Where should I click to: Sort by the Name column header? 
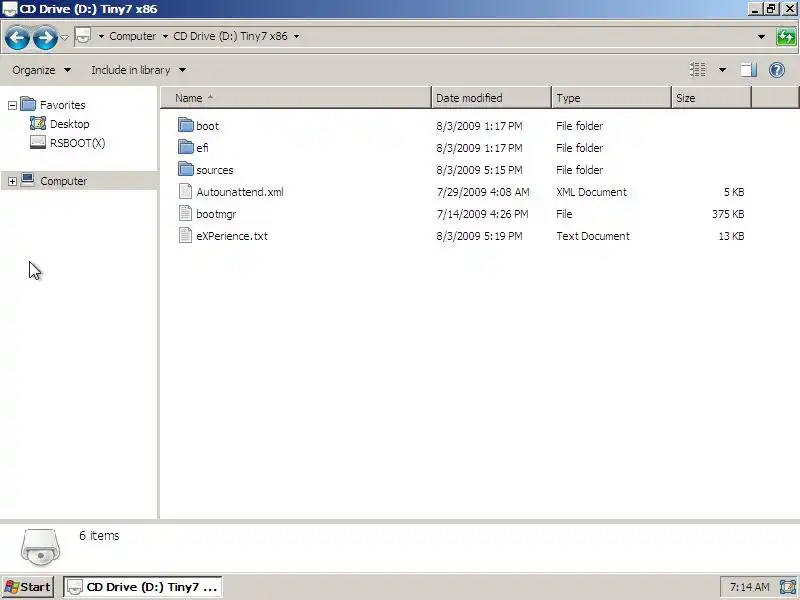[x=296, y=98]
